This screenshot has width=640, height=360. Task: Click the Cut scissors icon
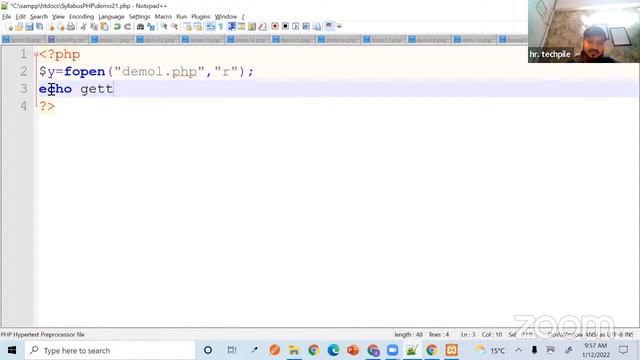point(83,27)
